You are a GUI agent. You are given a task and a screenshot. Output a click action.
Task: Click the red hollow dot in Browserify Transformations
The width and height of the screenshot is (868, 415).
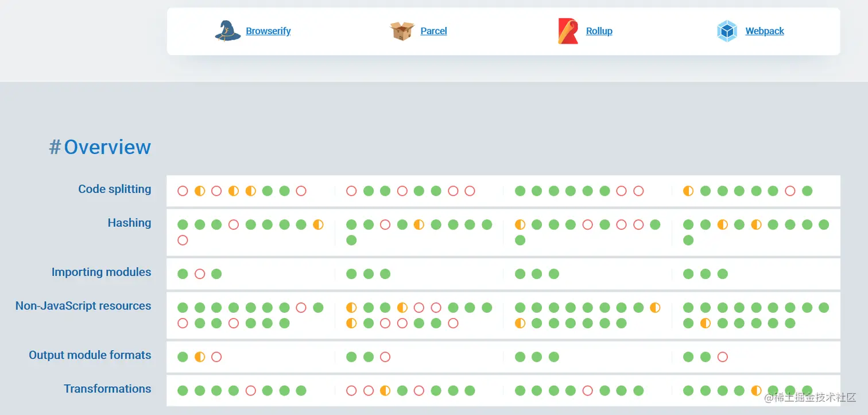coord(250,391)
